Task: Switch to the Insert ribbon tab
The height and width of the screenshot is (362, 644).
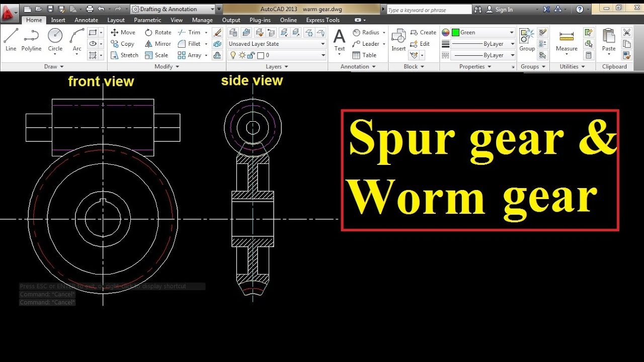Action: pos(58,20)
